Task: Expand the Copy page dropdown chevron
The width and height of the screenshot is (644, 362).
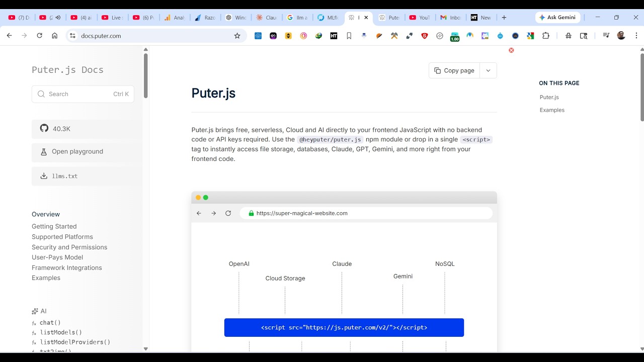Action: point(488,70)
